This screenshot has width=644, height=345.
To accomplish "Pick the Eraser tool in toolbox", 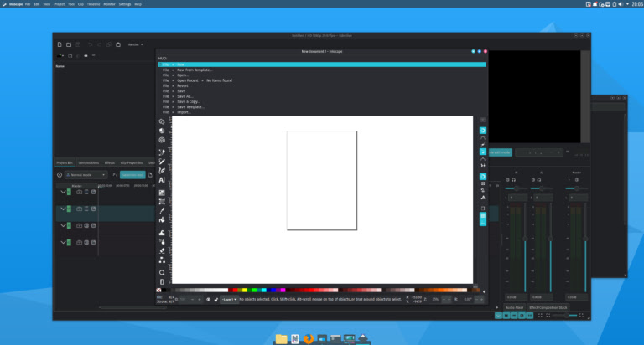I will 162,250.
